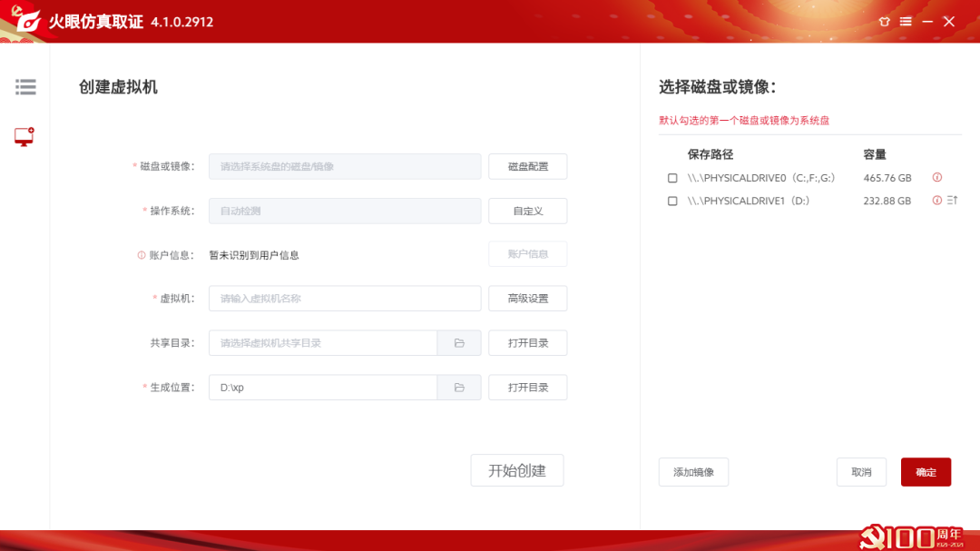Click the 取消 button
Viewport: 980px width, 551px height.
click(x=861, y=472)
